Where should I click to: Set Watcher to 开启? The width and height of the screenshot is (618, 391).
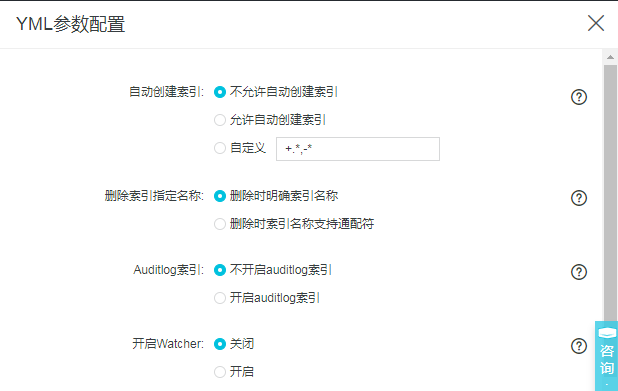point(220,372)
